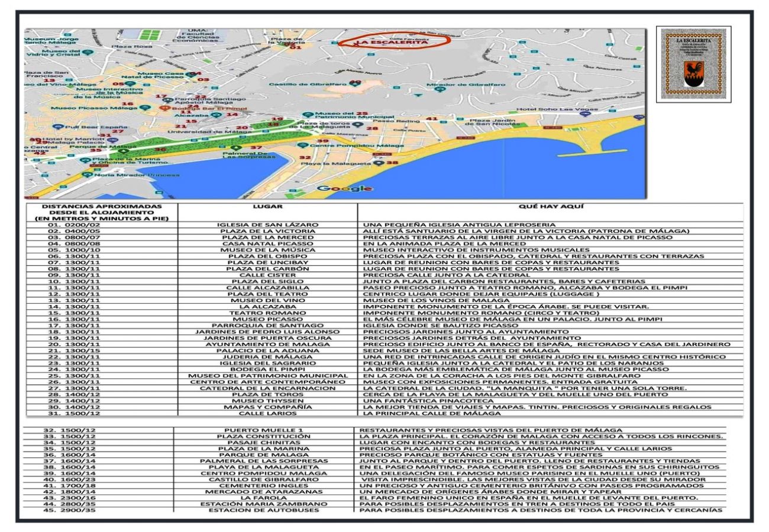This screenshot has width=769, height=532.
Task: Select the MUSEO DEL VINO cell
Action: 267,300
